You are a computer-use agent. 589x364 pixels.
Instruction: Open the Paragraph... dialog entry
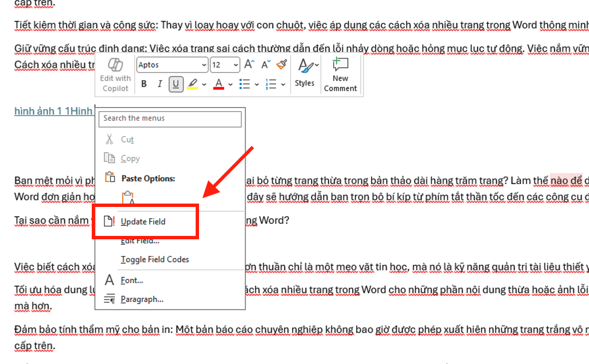[x=142, y=299]
